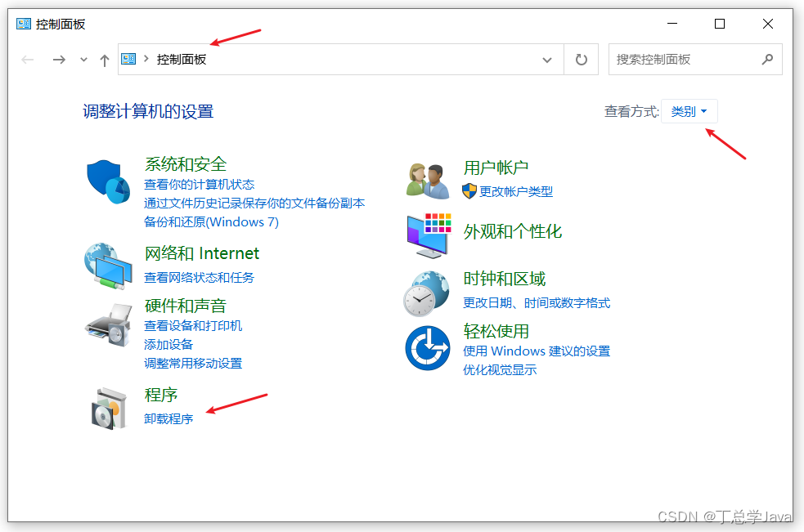
Task: Open the Ease of Access icon
Action: point(428,348)
